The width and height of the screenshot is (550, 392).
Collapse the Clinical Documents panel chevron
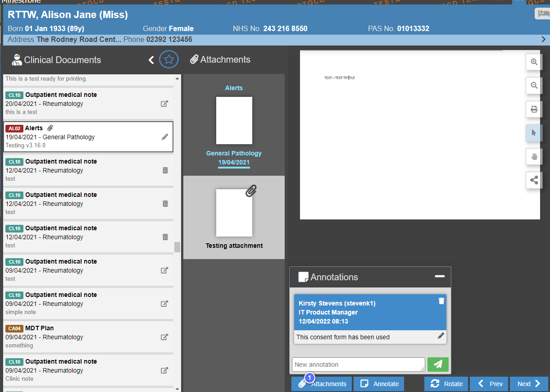(151, 60)
